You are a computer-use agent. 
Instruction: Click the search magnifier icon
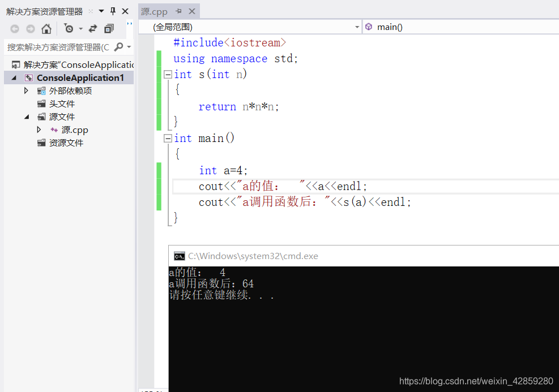coord(119,46)
